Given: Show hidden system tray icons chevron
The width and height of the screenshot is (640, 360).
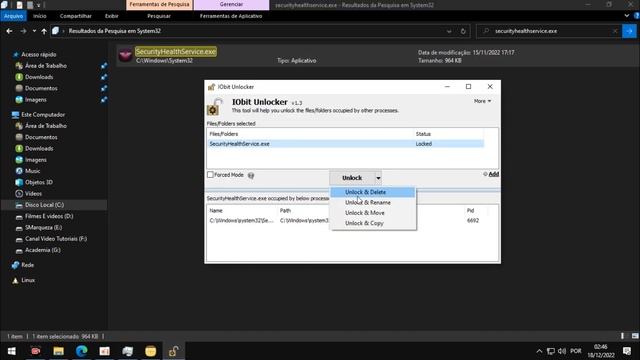Looking at the screenshot, I should [x=539, y=351].
